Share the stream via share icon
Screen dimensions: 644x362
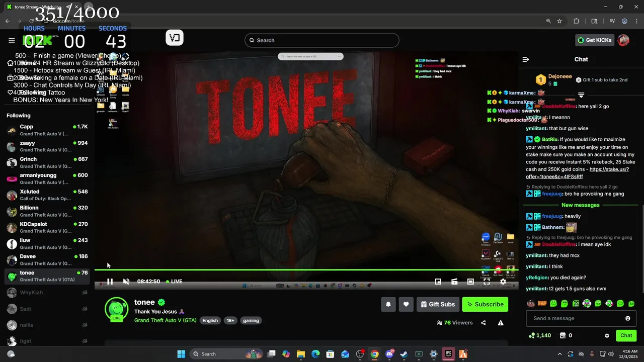(484, 323)
